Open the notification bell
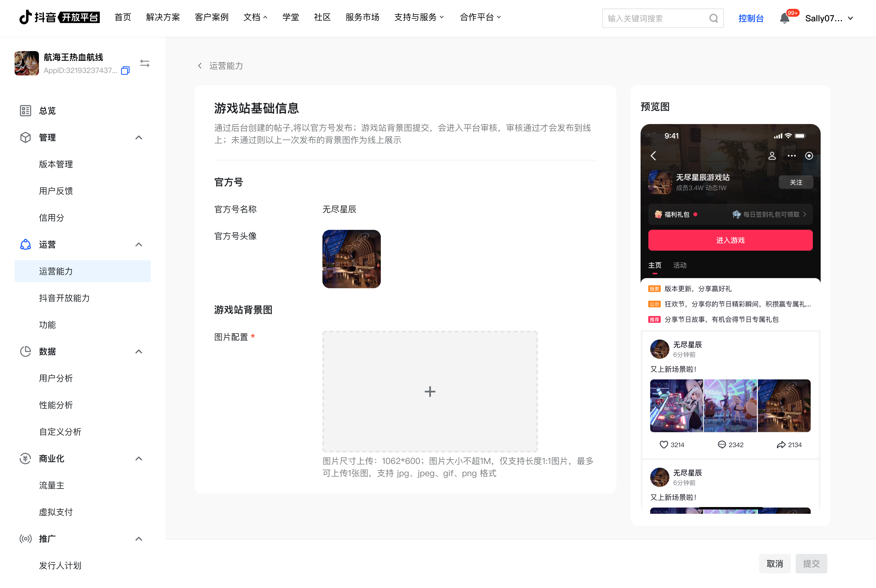The image size is (876, 588). click(784, 18)
